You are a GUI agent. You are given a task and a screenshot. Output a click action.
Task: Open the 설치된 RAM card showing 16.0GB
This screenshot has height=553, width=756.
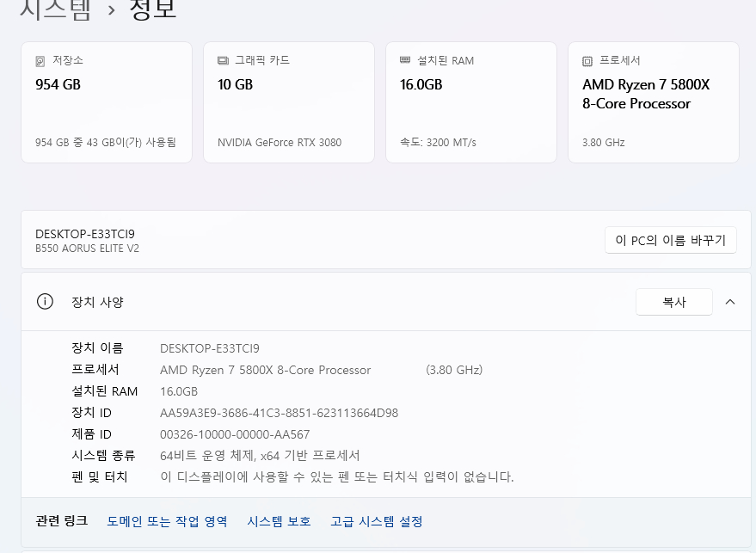pyautogui.click(x=470, y=101)
